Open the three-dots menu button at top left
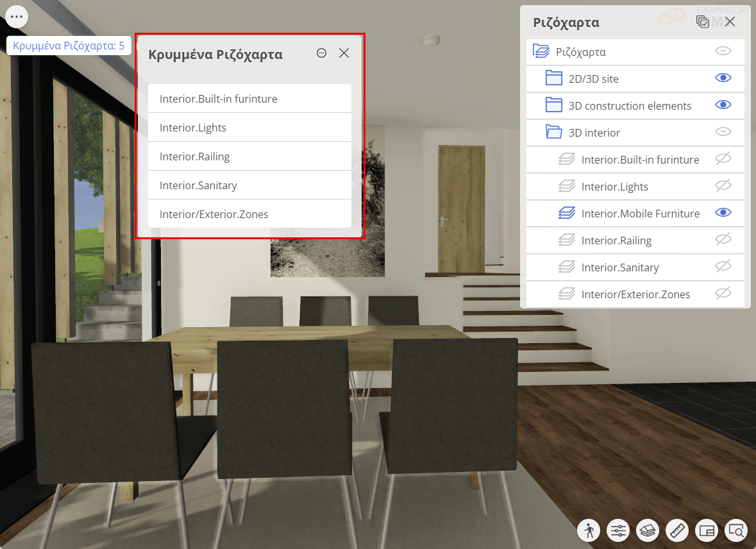 [17, 17]
